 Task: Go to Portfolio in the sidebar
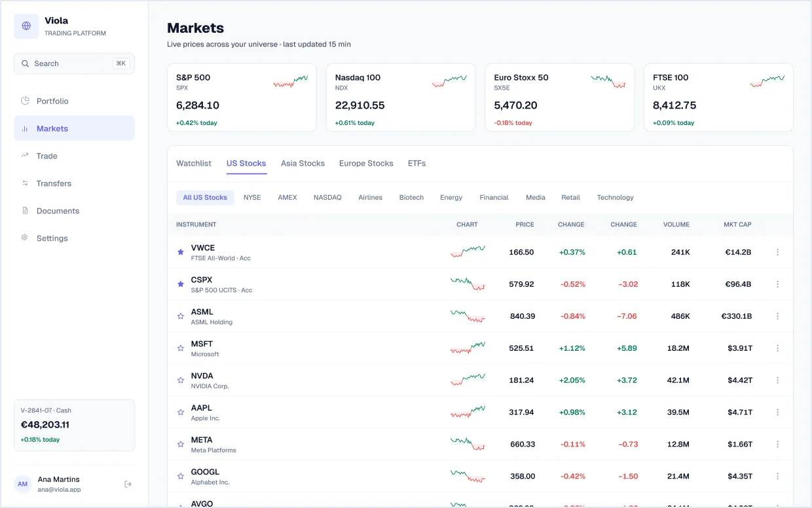pos(74,101)
